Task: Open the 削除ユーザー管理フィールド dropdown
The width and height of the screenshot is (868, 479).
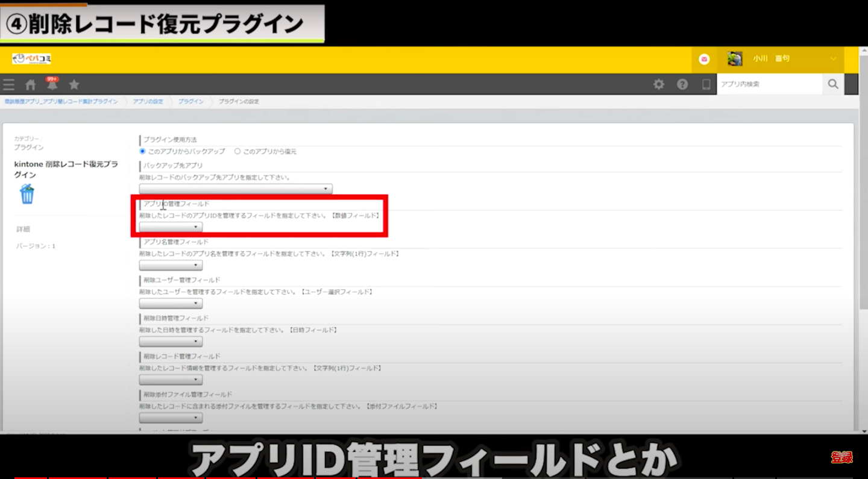Action: [171, 304]
